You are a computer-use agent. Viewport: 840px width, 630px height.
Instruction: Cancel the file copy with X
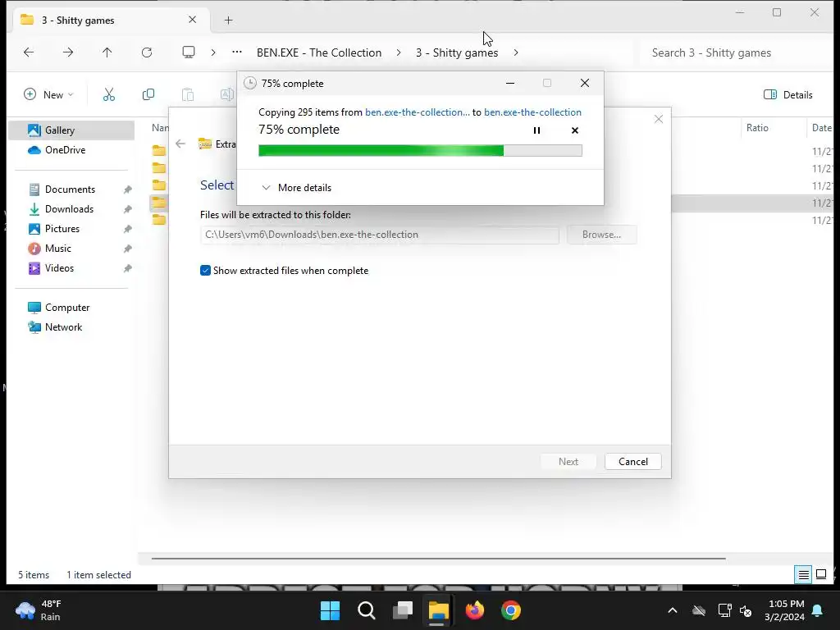pos(575,130)
